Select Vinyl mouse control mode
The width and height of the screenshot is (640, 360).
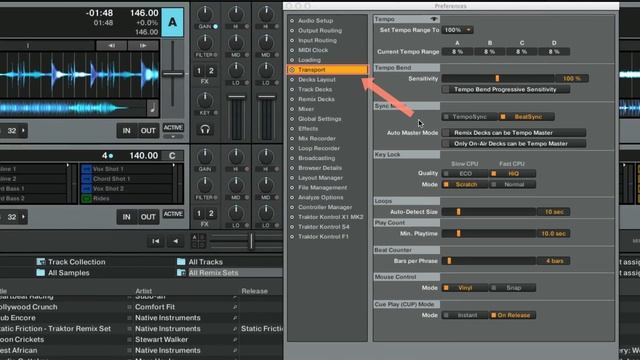click(465, 288)
